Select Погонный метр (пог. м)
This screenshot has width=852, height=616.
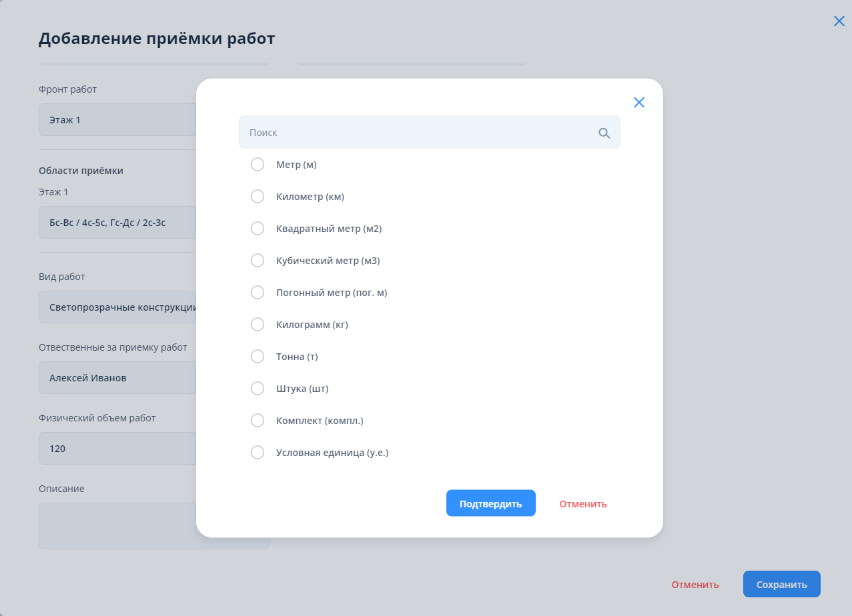coord(258,293)
